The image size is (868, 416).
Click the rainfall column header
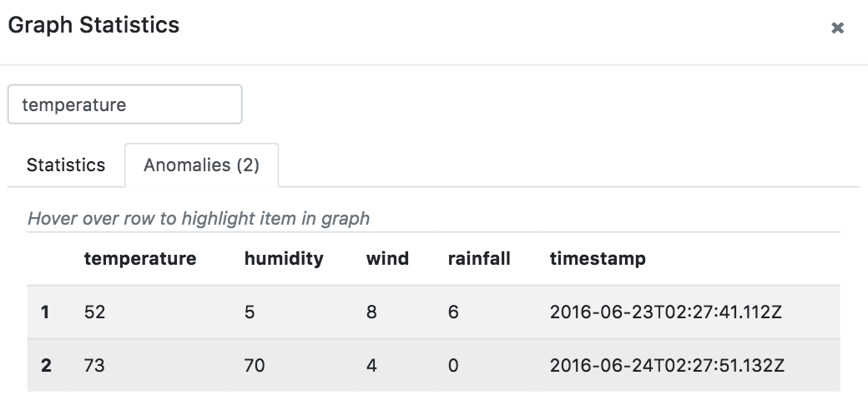click(x=479, y=258)
